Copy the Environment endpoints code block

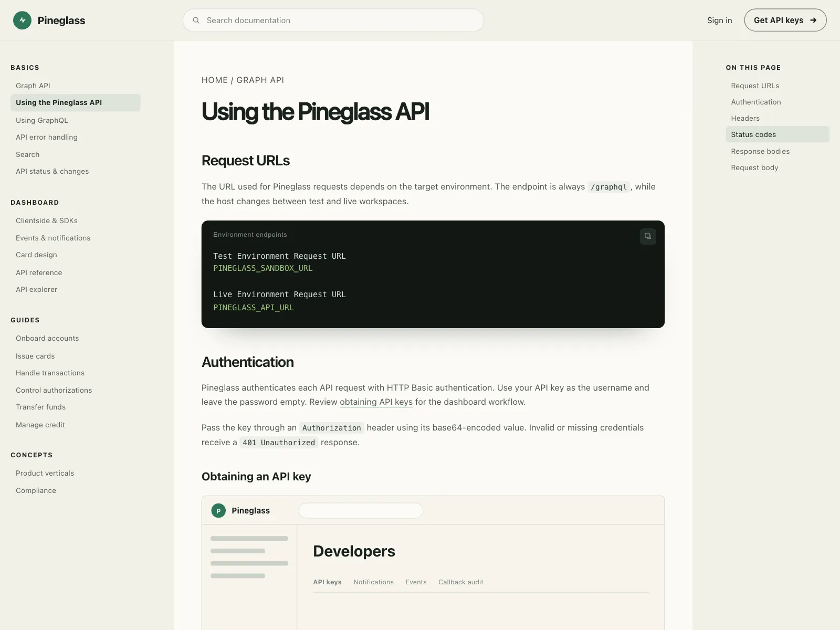[648, 236]
